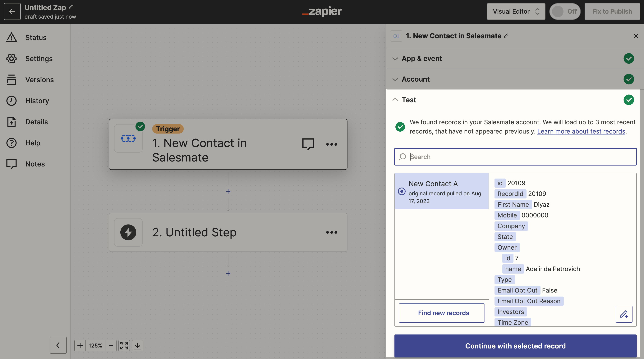Zoom in with the plus icon
The height and width of the screenshot is (359, 644).
[x=80, y=346]
